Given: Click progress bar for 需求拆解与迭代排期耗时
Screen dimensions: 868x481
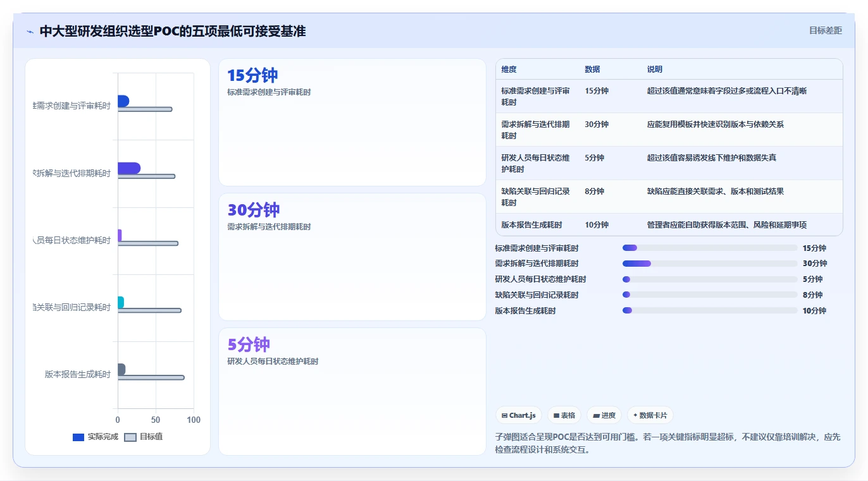Looking at the screenshot, I should tap(710, 264).
